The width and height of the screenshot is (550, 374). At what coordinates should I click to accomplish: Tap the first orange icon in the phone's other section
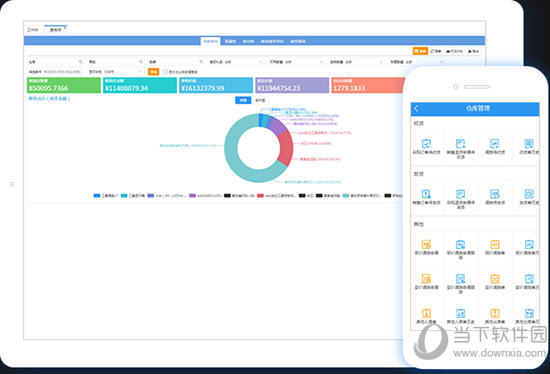click(426, 244)
